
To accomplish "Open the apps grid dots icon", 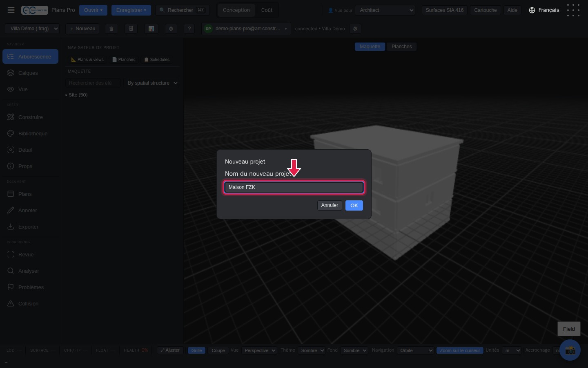I will tap(573, 10).
